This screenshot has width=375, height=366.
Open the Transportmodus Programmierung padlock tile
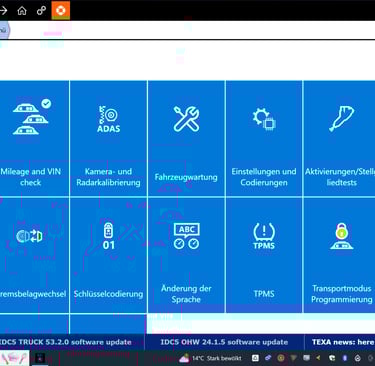click(x=339, y=255)
